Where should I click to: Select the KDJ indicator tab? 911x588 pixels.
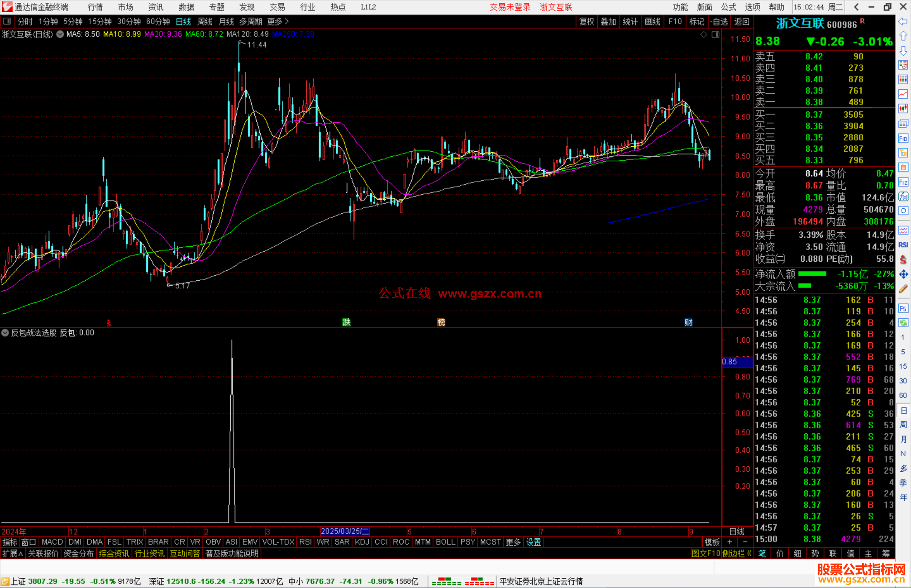(x=362, y=542)
